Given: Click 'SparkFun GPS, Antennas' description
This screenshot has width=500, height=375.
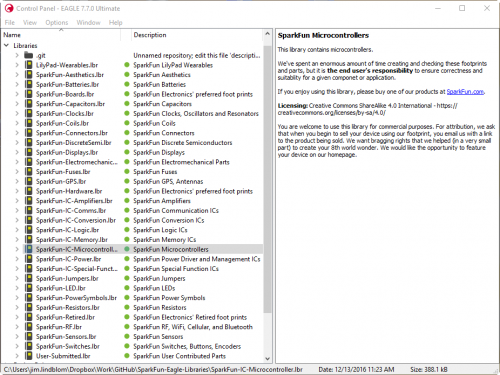Looking at the screenshot, I should pyautogui.click(x=168, y=181).
